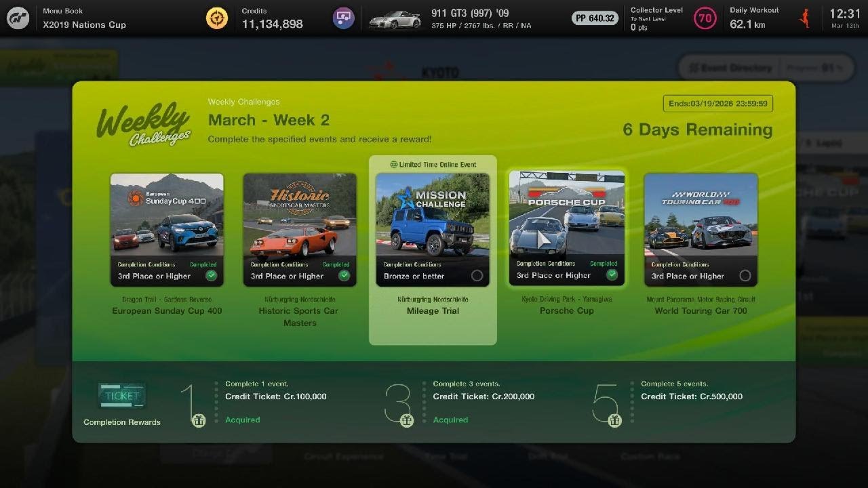Open the European Sunday Cup 400 card
The height and width of the screenshot is (488, 868).
click(x=167, y=230)
